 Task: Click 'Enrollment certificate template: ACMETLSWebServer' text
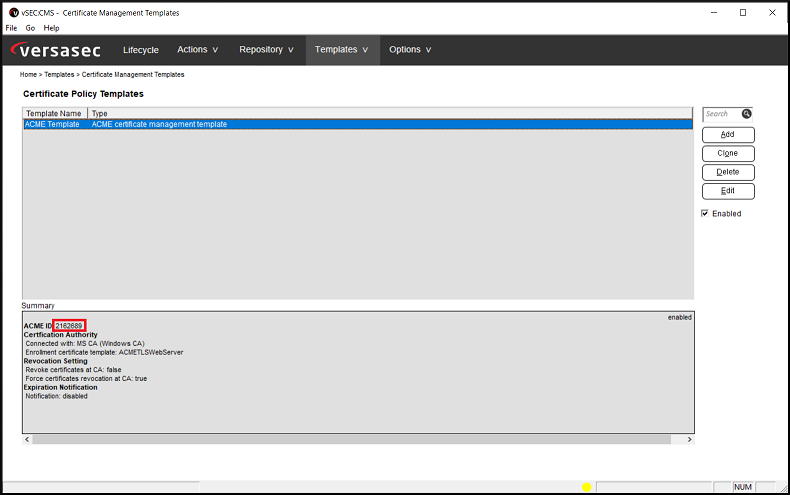104,352
